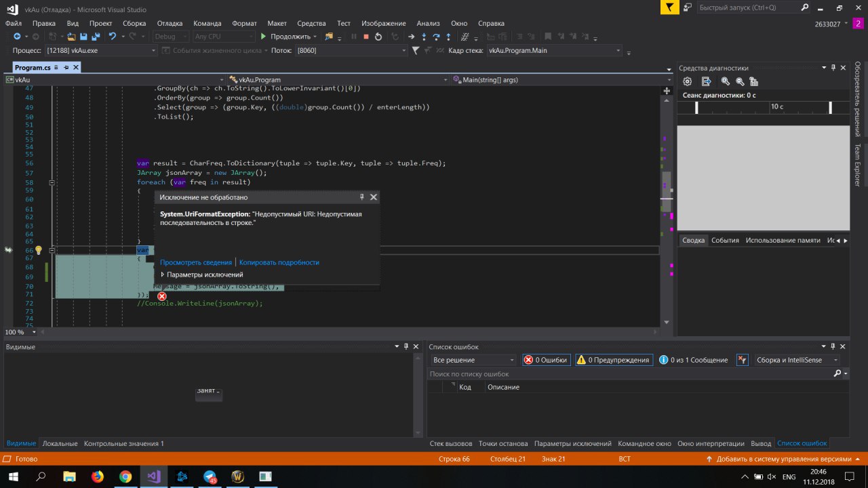Open Visual Studio from the Windows taskbar

(x=154, y=476)
